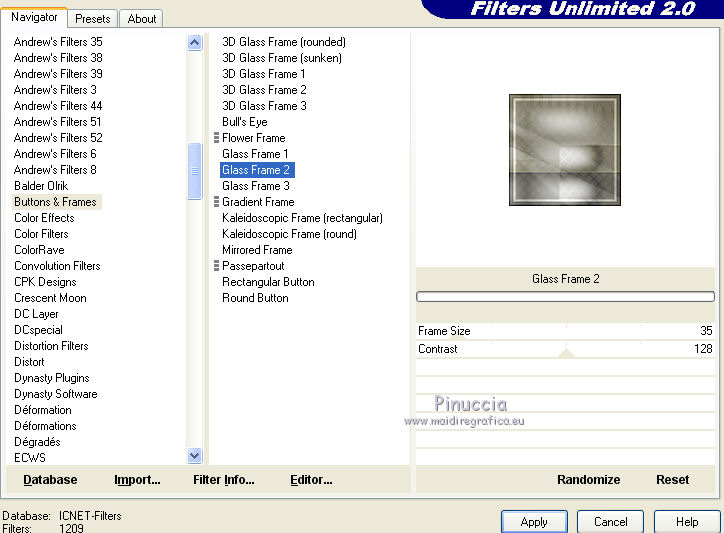Select ECWS category

pos(30,458)
